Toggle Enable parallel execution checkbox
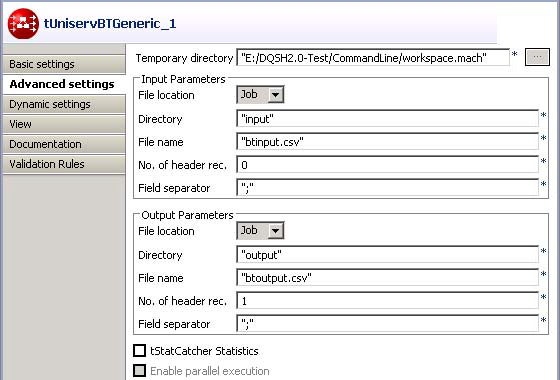The image size is (560, 380). click(139, 371)
